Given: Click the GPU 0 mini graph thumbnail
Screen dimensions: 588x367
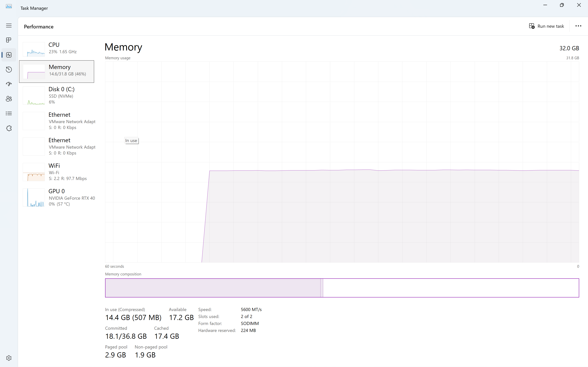Looking at the screenshot, I should [x=34, y=198].
